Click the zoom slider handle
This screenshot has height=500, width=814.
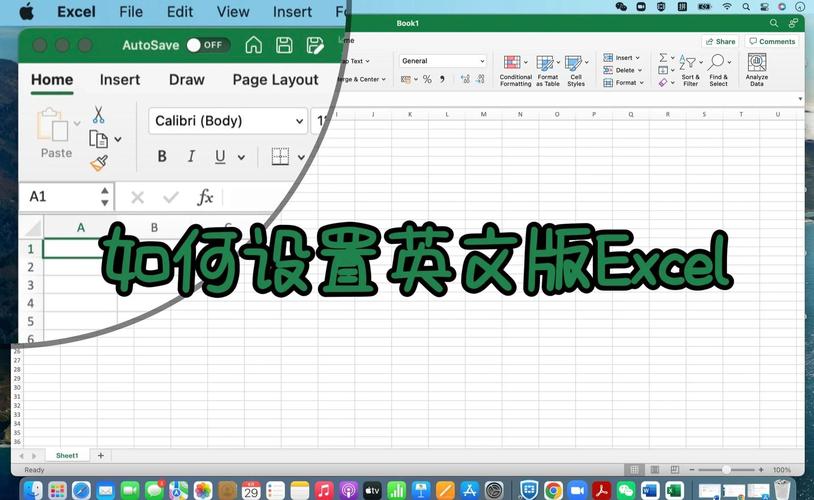point(726,469)
